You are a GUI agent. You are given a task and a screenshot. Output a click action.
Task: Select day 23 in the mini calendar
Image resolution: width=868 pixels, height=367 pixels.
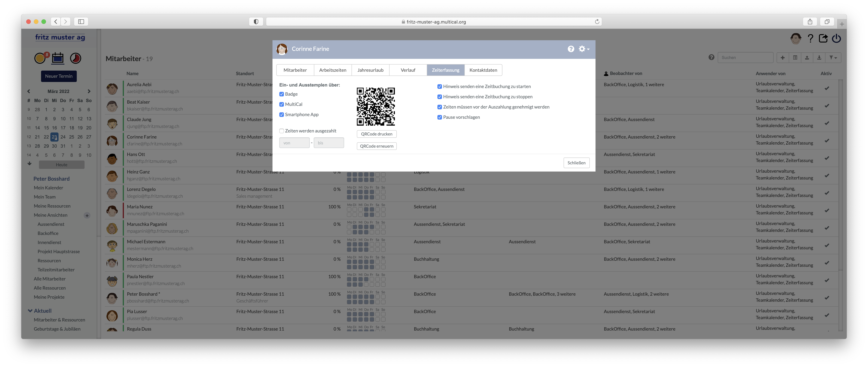54,137
